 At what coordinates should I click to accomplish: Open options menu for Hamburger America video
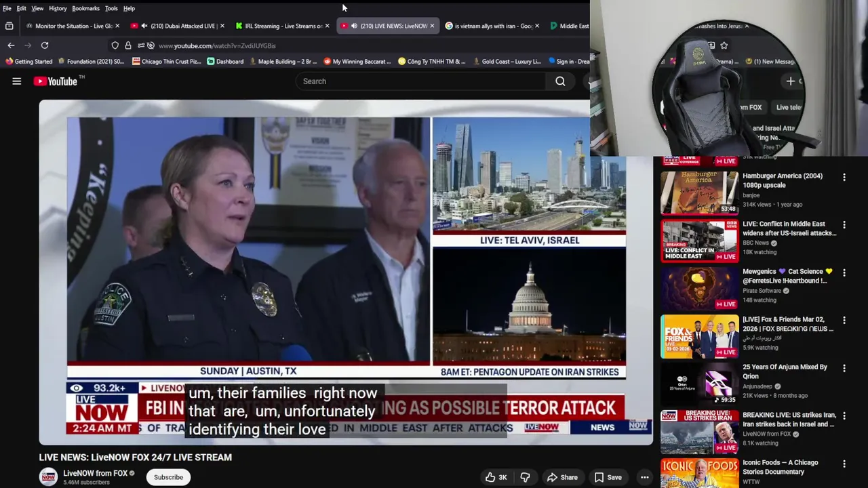click(844, 177)
